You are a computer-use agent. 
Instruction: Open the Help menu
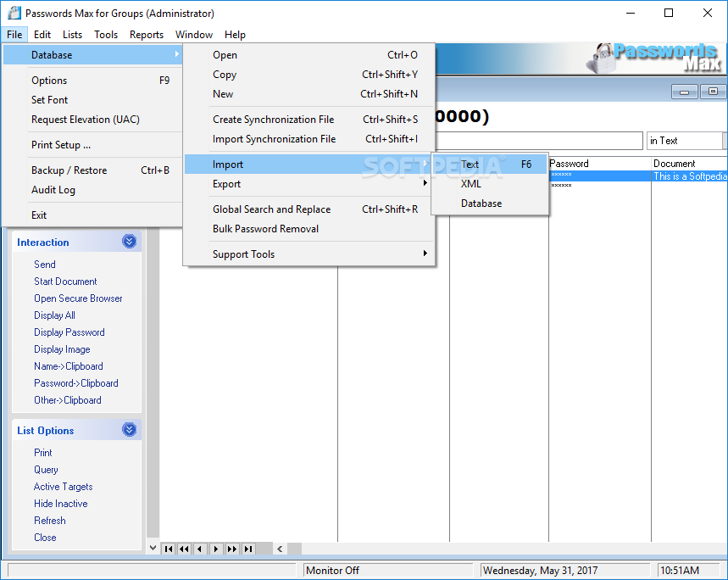click(x=235, y=35)
